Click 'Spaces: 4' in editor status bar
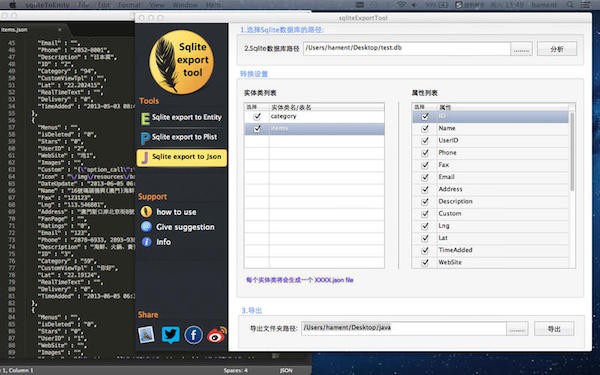600x375 pixels. point(235,370)
